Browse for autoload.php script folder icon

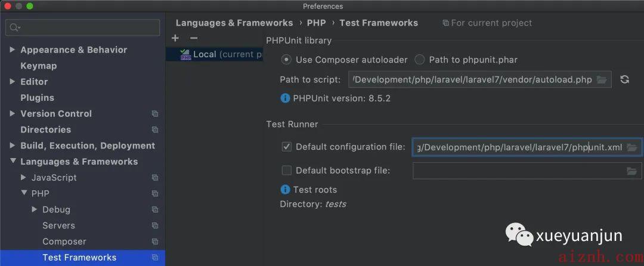pyautogui.click(x=602, y=80)
